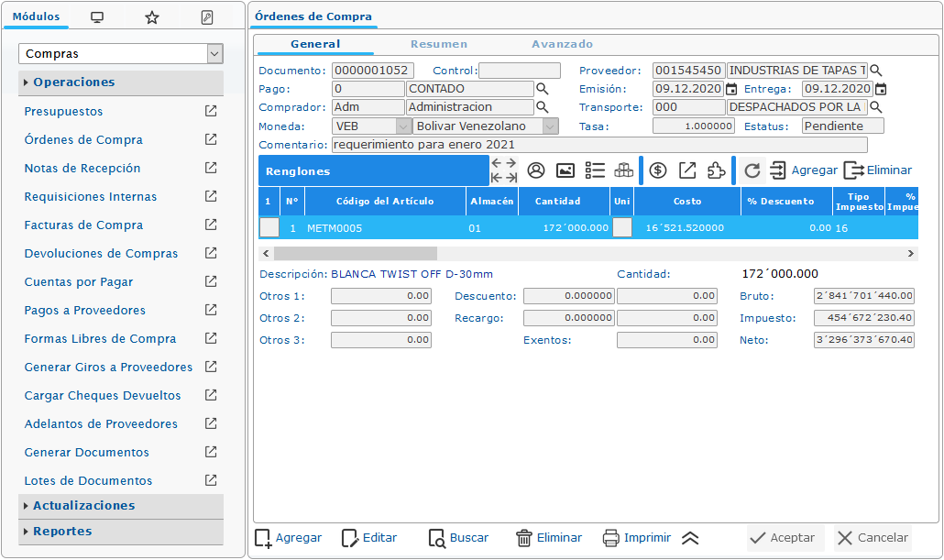Viewport: 944px width, 560px height.
Task: Open Pagos a Proveedores link
Action: pyautogui.click(x=85, y=310)
